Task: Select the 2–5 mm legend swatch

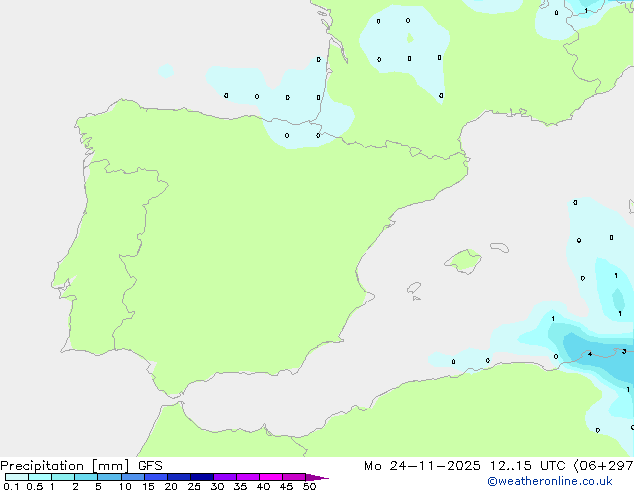Action: pos(86,477)
